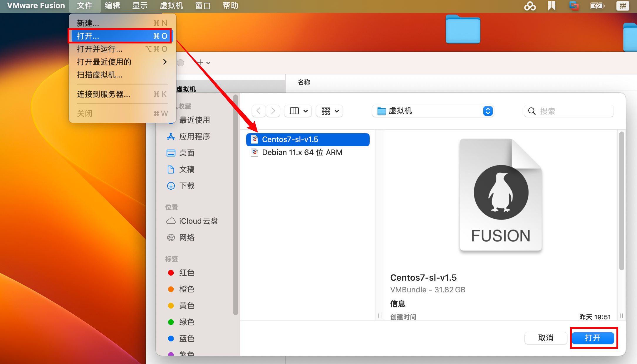637x364 pixels.
Task: Go forward with the right arrow button
Action: tap(273, 111)
